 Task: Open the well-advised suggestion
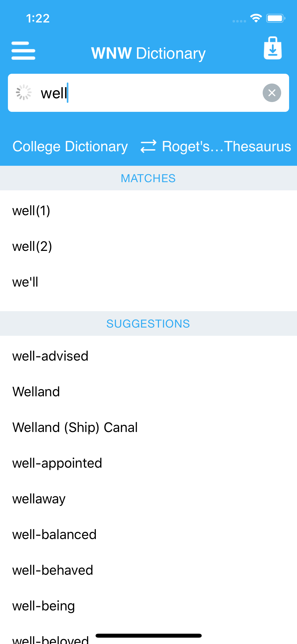click(x=50, y=356)
